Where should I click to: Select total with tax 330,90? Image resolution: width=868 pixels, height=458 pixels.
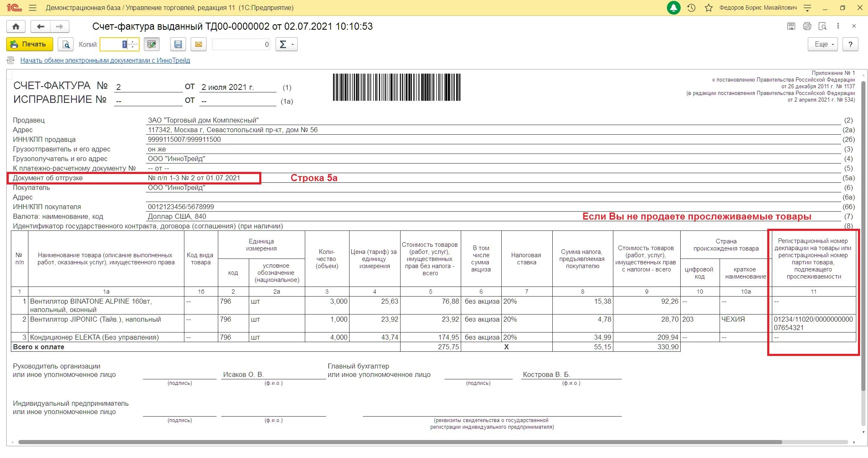tap(646, 347)
